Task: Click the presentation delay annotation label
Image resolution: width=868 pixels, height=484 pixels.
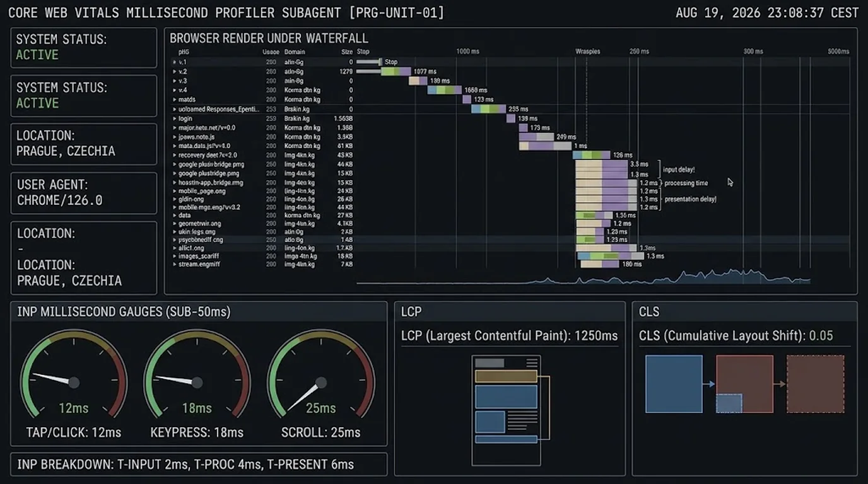Action: point(691,199)
